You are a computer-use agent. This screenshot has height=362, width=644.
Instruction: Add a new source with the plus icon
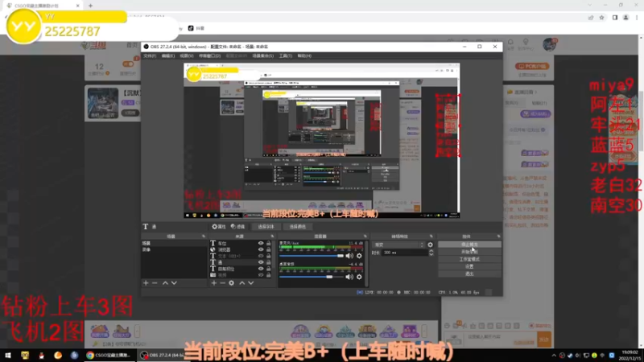pos(213,283)
